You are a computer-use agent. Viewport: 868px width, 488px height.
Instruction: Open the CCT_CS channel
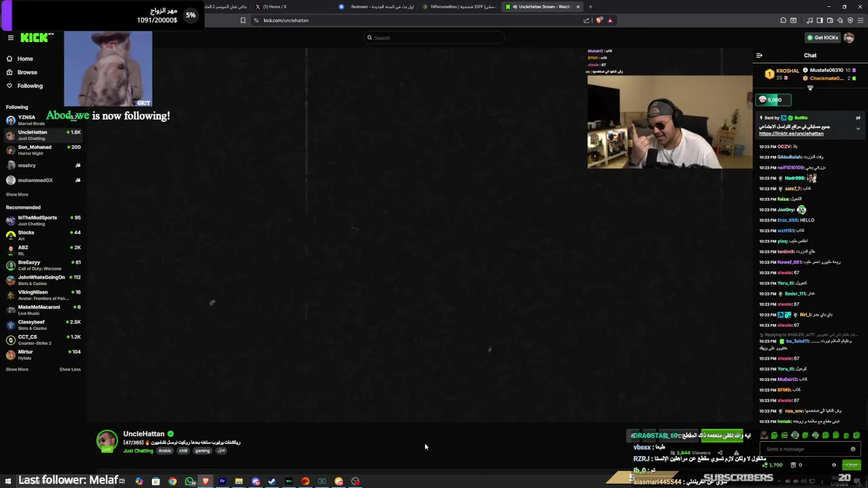43,340
